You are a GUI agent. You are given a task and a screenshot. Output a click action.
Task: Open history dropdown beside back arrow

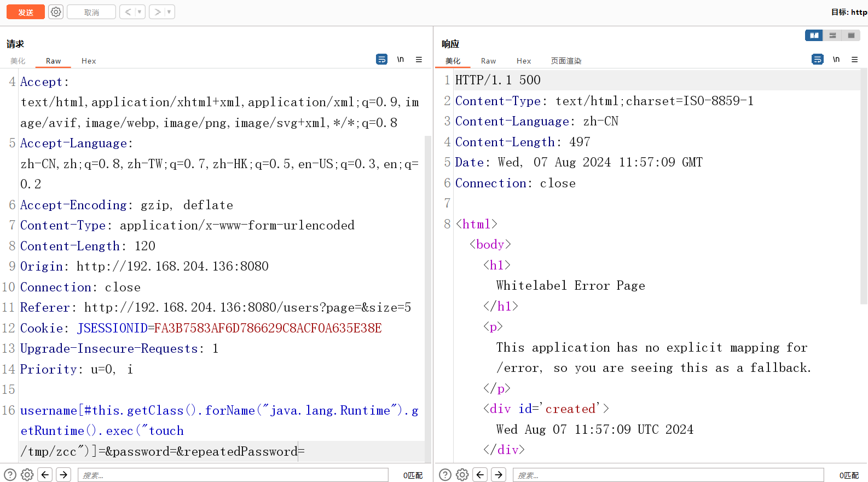click(140, 12)
